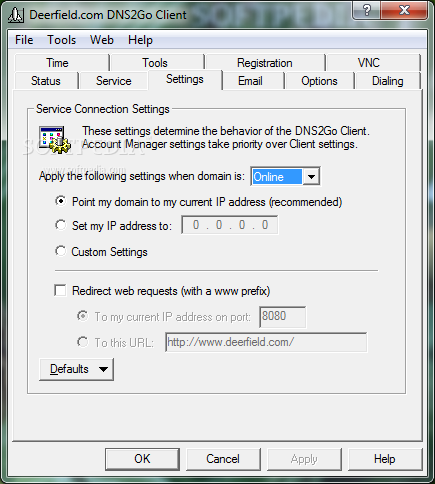Click the Cancel button
Screen dimensions: 435x484
pyautogui.click(x=223, y=459)
